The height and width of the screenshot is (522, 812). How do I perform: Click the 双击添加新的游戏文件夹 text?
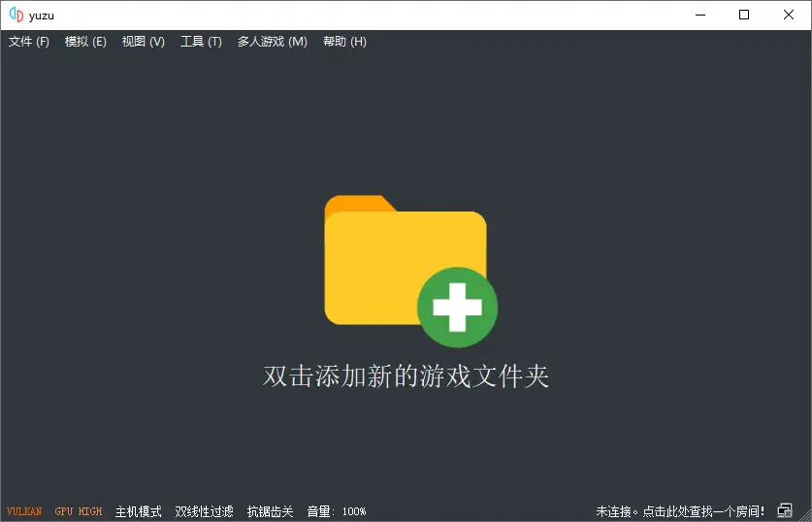point(406,376)
